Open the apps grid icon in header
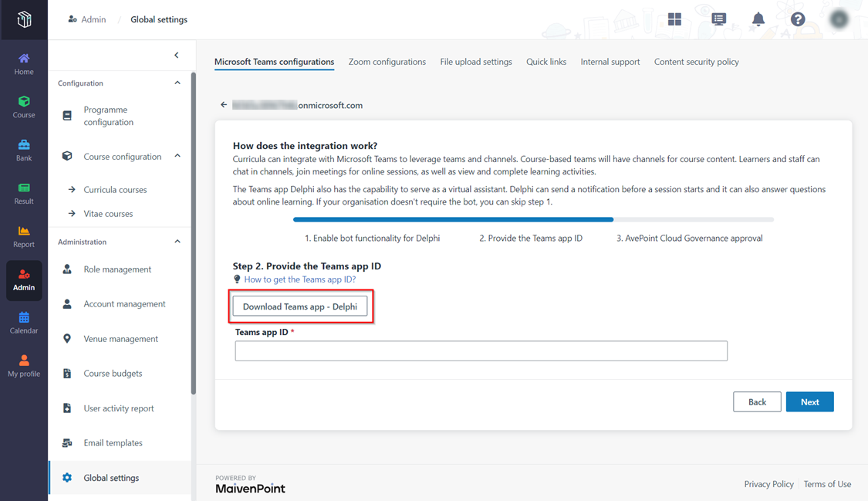Image resolution: width=868 pixels, height=501 pixels. 674,19
